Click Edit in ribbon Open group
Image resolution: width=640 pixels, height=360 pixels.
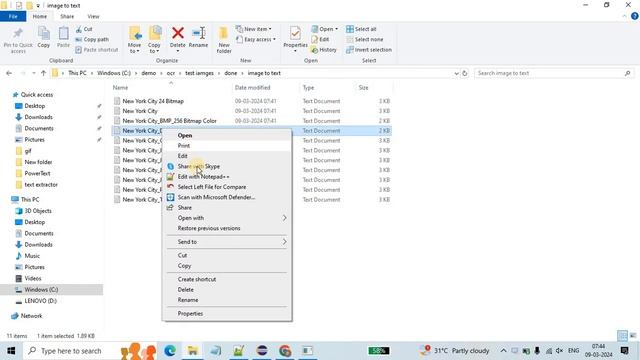(320, 39)
